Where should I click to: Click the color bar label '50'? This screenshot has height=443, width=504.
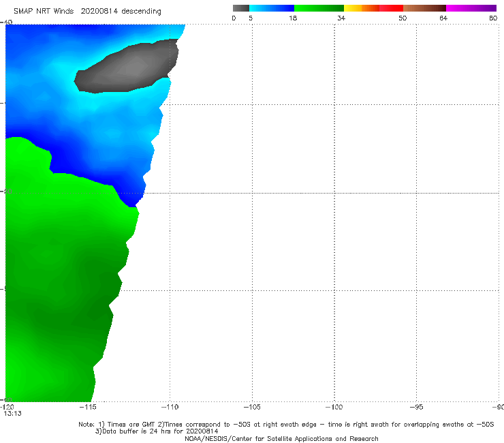403,18
